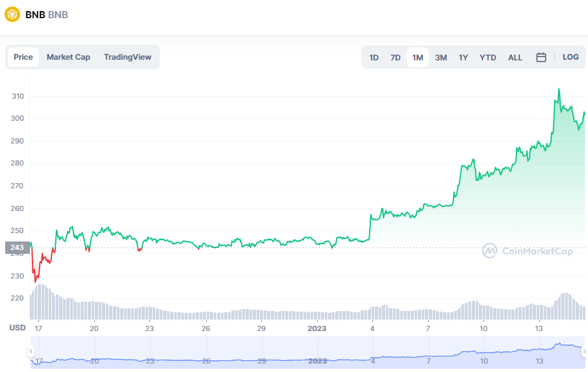The image size is (588, 372).
Task: Switch to the Market Cap tab
Action: (x=68, y=57)
